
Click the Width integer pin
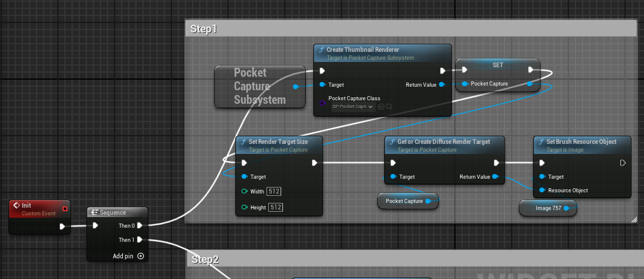pyautogui.click(x=245, y=192)
